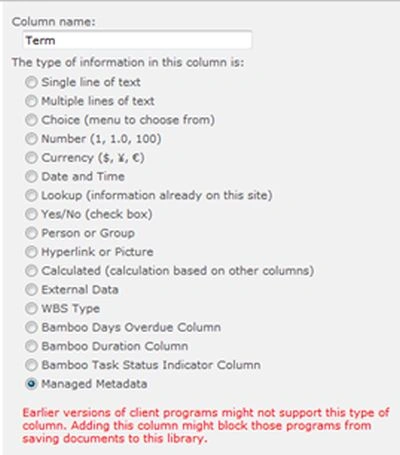The height and width of the screenshot is (455, 400).
Task: Select Lookup information option
Action: click(31, 195)
